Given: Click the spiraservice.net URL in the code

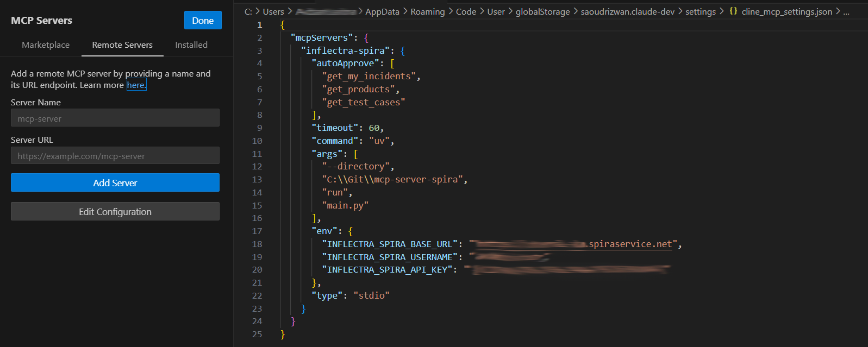Looking at the screenshot, I should pos(630,244).
